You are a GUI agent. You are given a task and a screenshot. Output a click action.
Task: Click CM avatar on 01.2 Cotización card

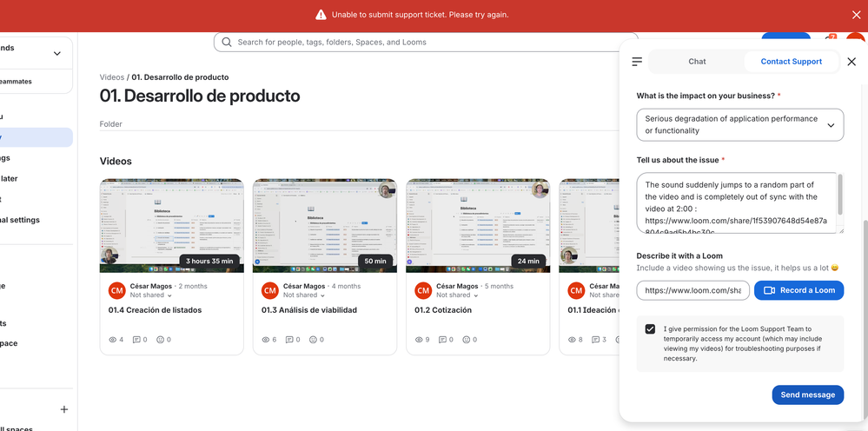423,290
